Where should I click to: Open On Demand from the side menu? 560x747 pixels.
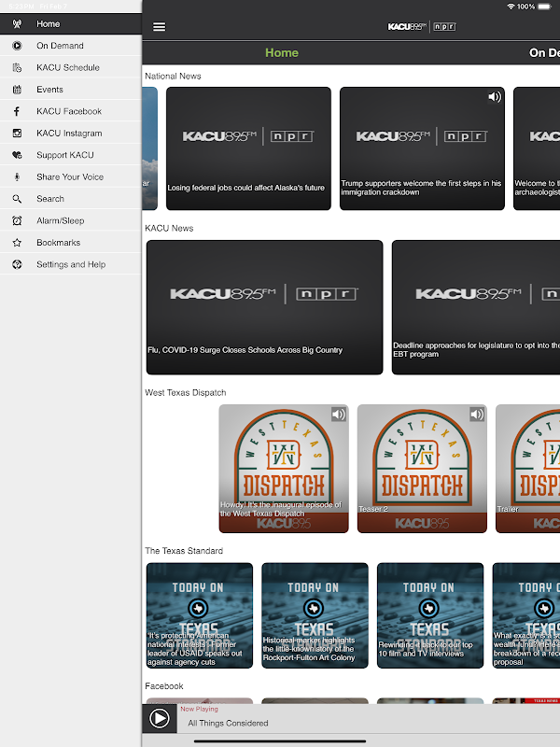click(71, 46)
